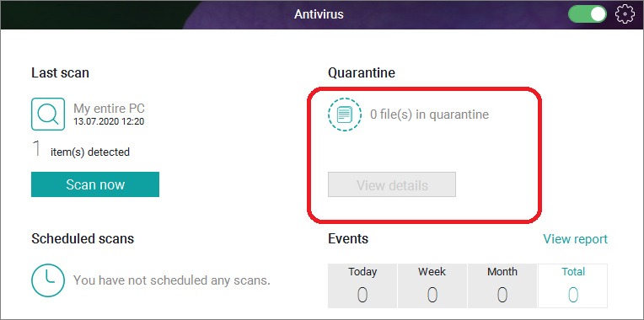Click You have not scheduled any scans
644x320 pixels.
(x=172, y=280)
